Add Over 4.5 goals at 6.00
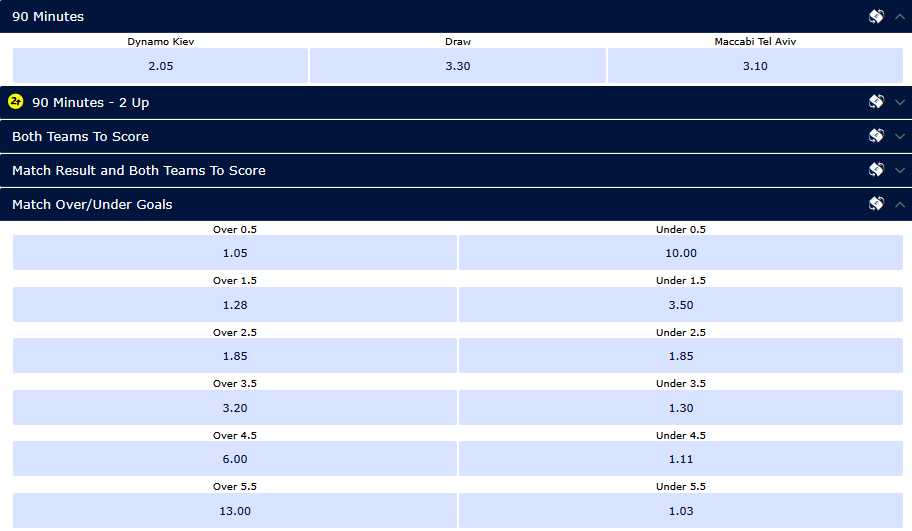Screen dimensions: 912x531 coord(234,459)
